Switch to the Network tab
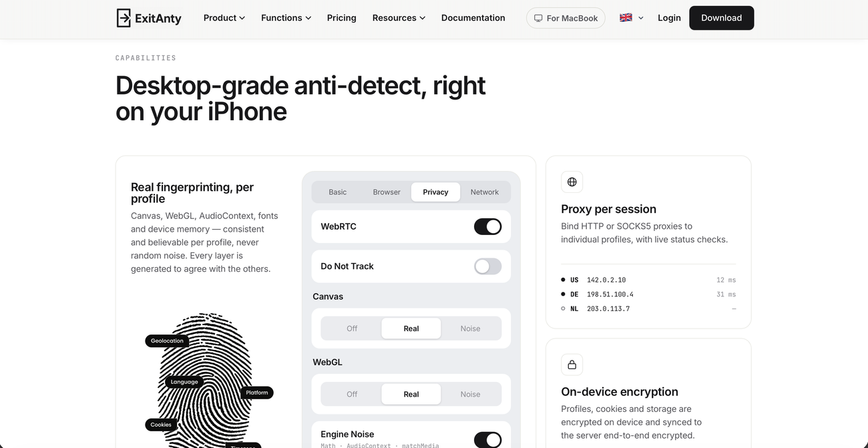The height and width of the screenshot is (448, 868). (x=485, y=192)
